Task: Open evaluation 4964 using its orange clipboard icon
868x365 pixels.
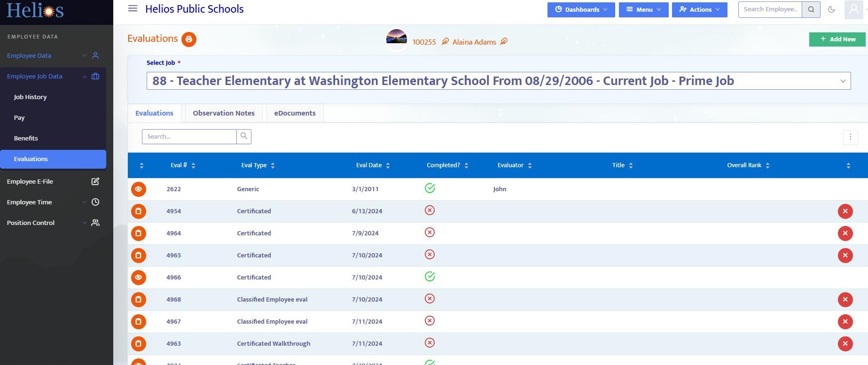Action: (x=139, y=233)
